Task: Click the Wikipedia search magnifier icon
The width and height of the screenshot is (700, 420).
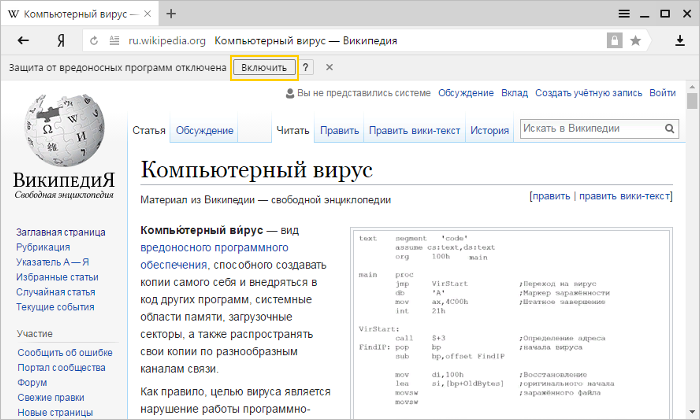Action: tap(669, 129)
